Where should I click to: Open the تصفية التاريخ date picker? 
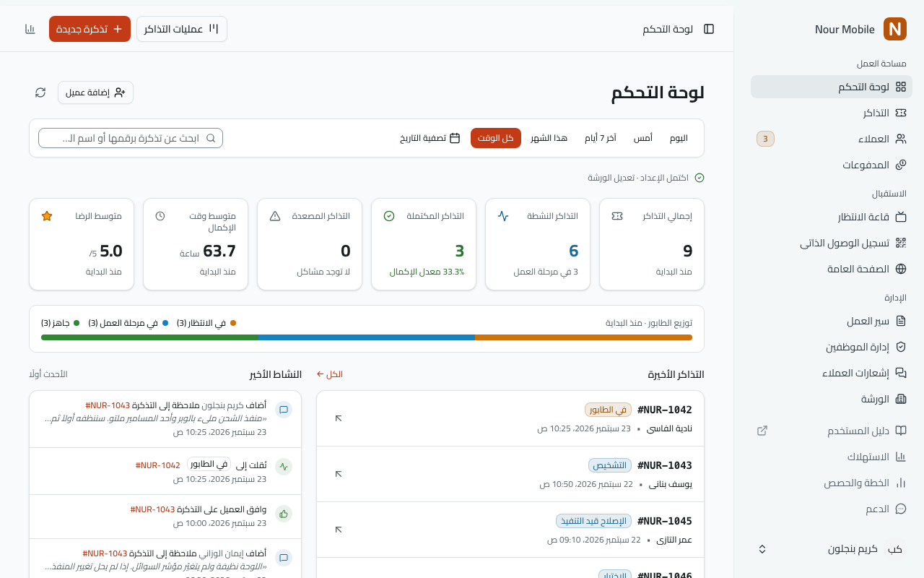click(430, 138)
